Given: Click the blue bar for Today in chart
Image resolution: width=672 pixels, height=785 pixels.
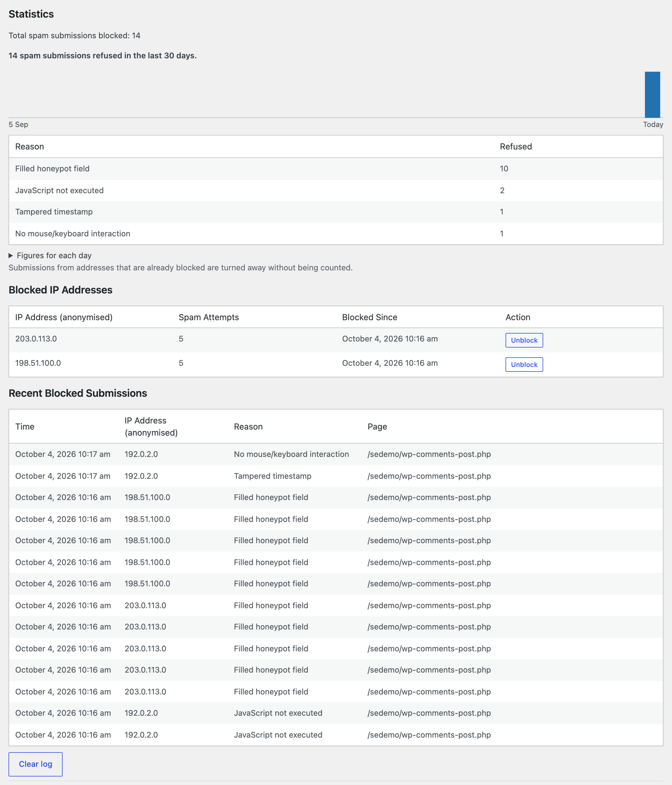Looking at the screenshot, I should 652,95.
